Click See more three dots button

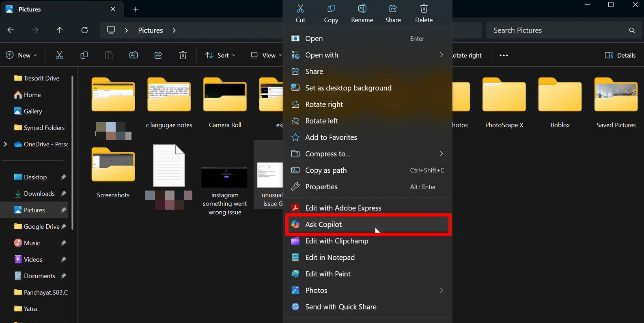[504, 55]
